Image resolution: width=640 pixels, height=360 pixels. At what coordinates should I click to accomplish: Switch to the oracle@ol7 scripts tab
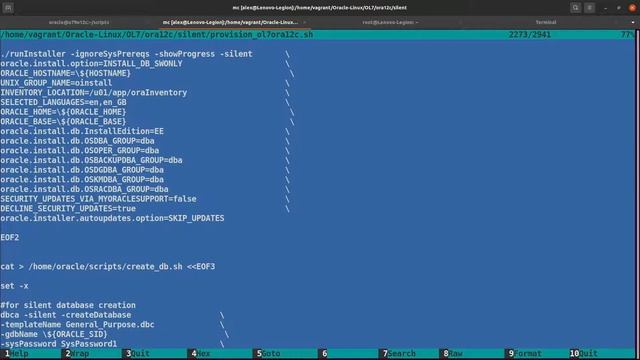coord(79,22)
